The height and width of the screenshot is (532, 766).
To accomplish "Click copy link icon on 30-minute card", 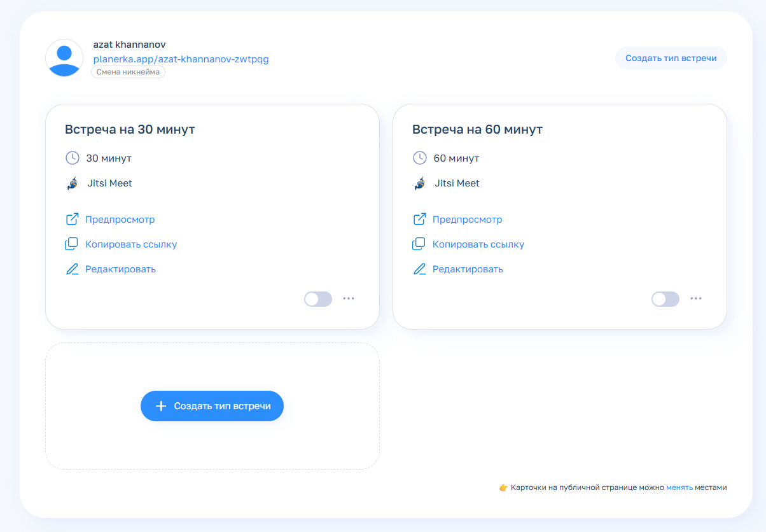I will coord(72,244).
